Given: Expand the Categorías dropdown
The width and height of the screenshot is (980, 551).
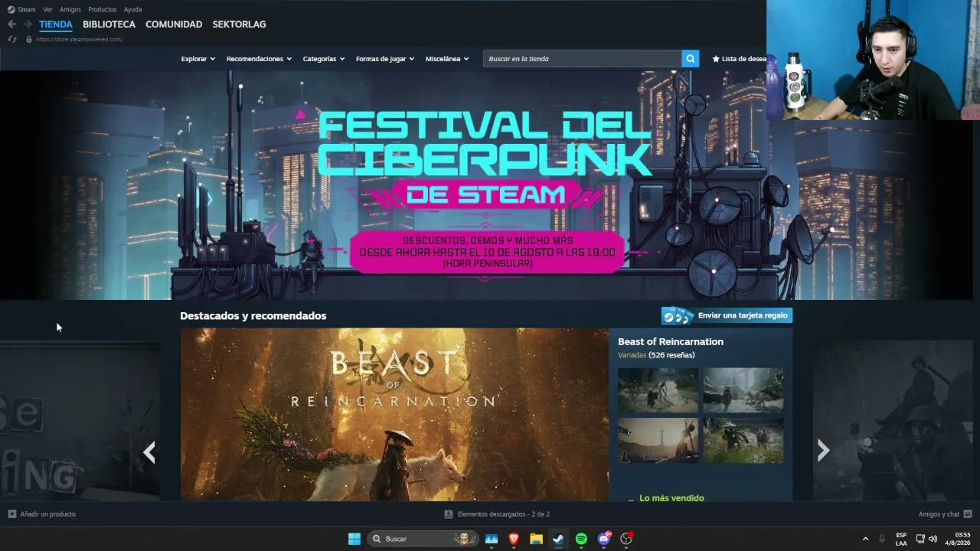Looking at the screenshot, I should coord(324,59).
